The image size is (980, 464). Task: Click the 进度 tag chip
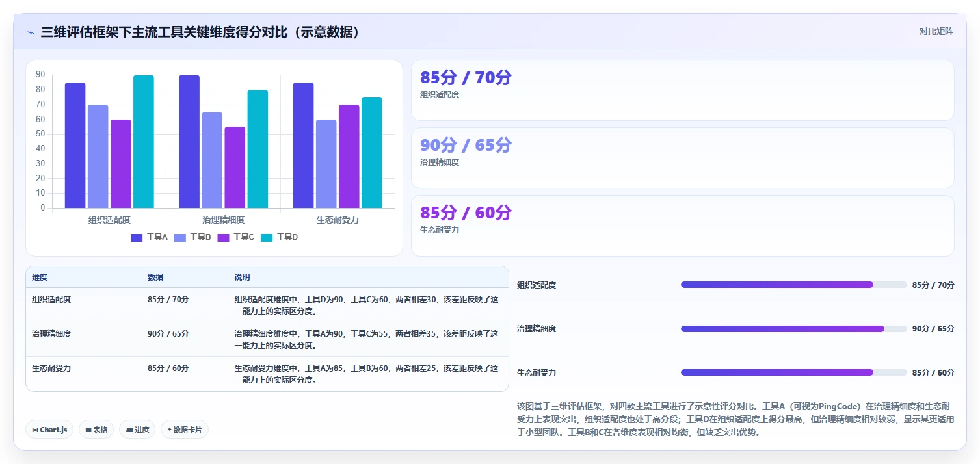click(x=137, y=430)
